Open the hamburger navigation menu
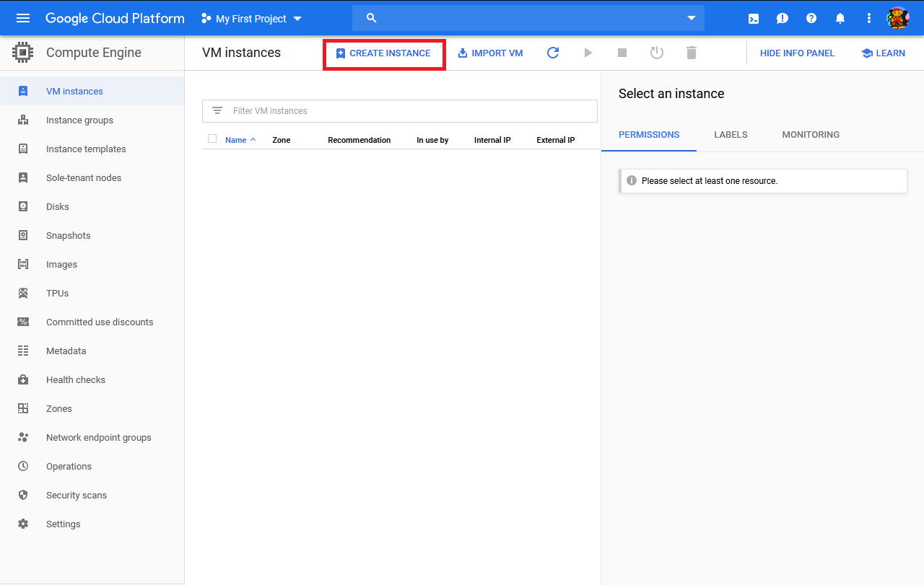Screen dimensions: 924x585 pyautogui.click(x=23, y=18)
